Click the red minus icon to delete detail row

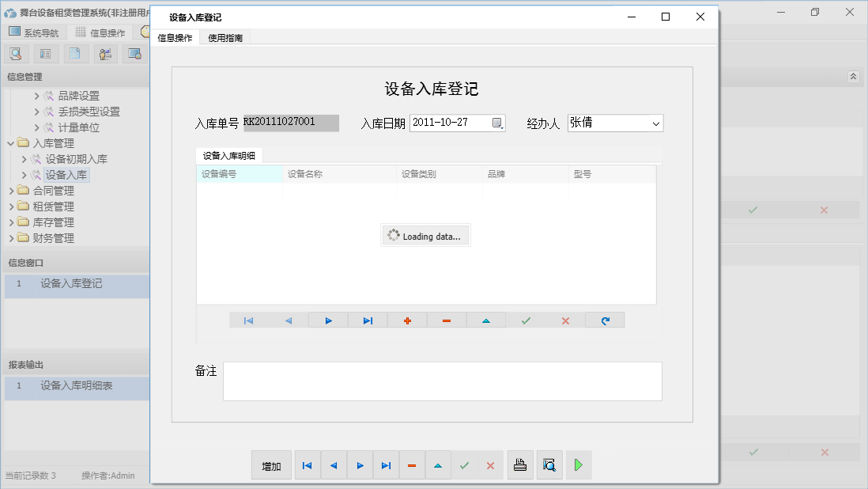coord(446,320)
